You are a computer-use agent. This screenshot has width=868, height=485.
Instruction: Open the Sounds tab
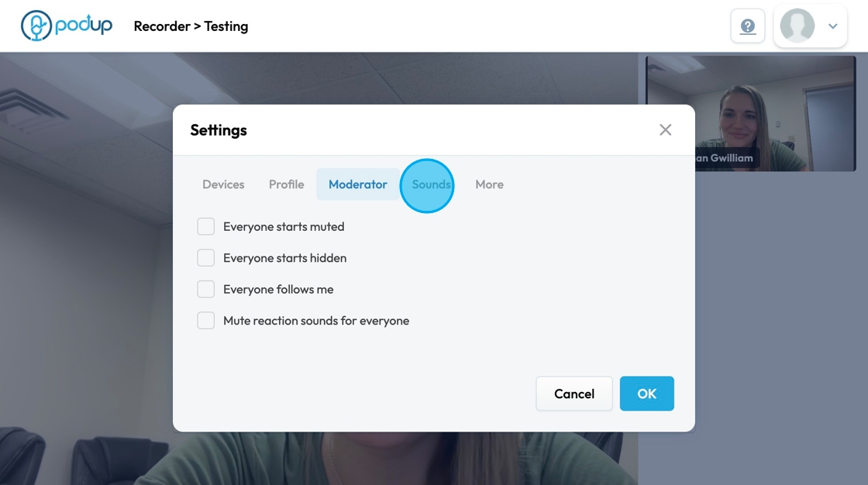[431, 184]
